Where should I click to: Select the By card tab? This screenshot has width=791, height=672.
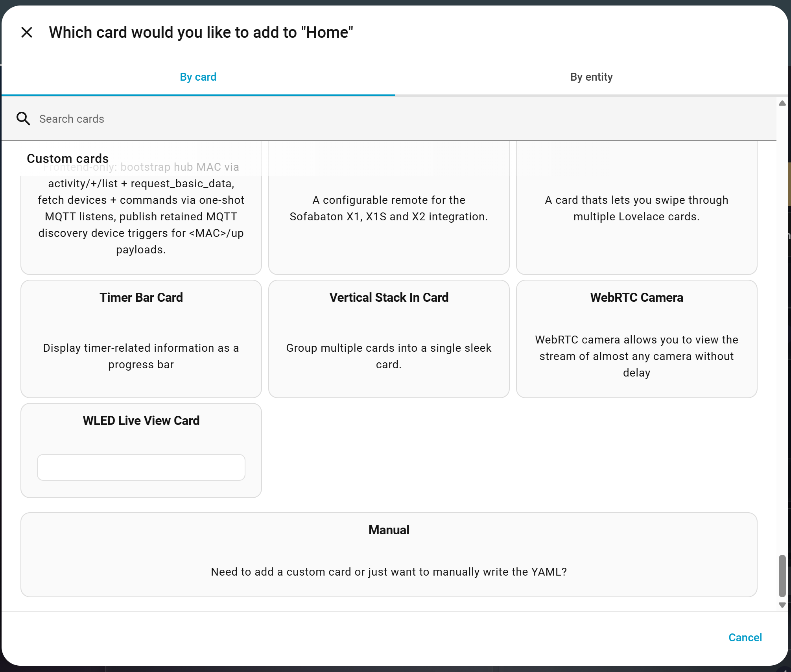click(198, 77)
